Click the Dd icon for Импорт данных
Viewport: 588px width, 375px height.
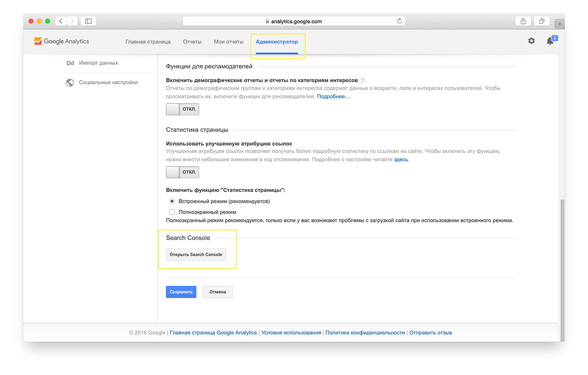70,63
